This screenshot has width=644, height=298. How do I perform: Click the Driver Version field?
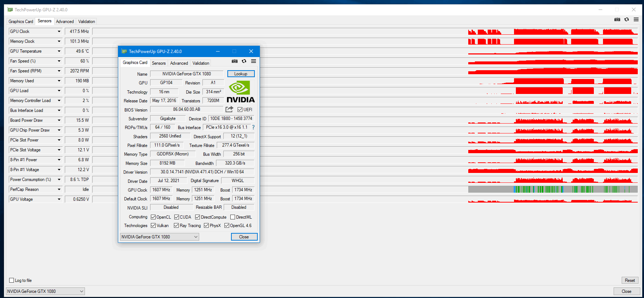202,172
